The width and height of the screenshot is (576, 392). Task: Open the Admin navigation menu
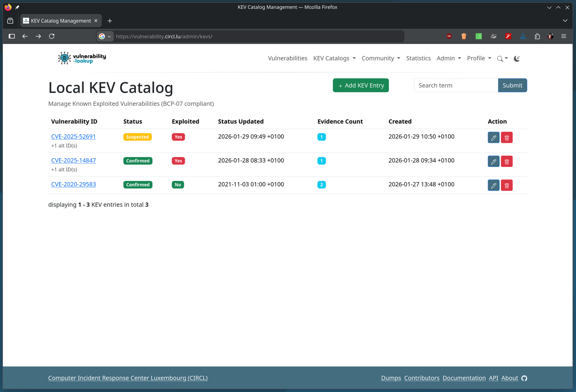point(448,58)
